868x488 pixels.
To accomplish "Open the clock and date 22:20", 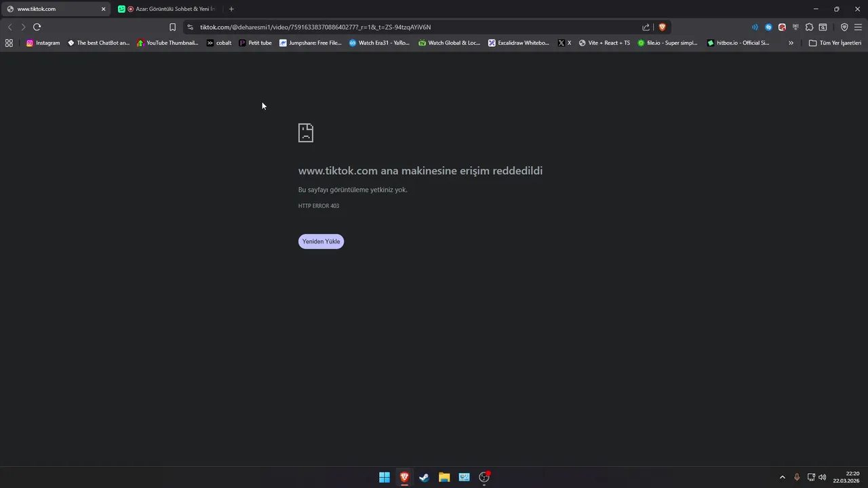I will pyautogui.click(x=846, y=477).
